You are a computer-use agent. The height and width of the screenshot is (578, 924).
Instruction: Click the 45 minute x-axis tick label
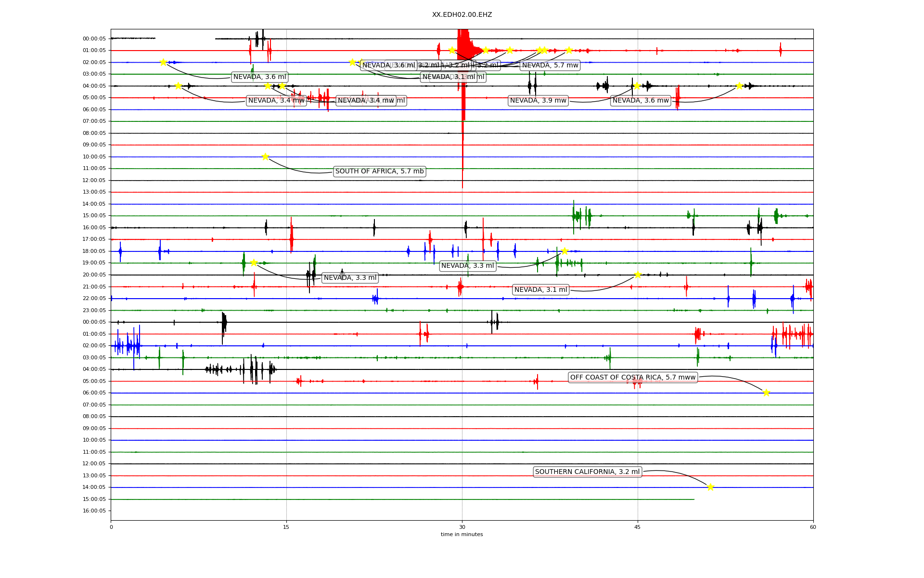point(638,527)
